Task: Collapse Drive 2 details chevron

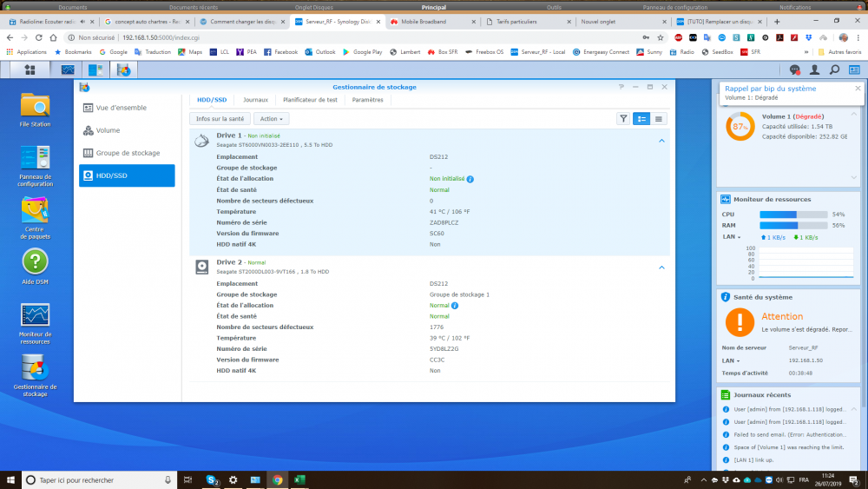Action: pos(661,268)
